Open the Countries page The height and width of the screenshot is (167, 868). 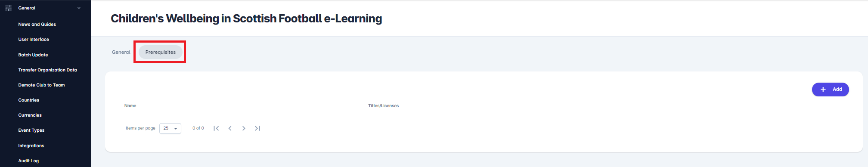click(x=28, y=100)
